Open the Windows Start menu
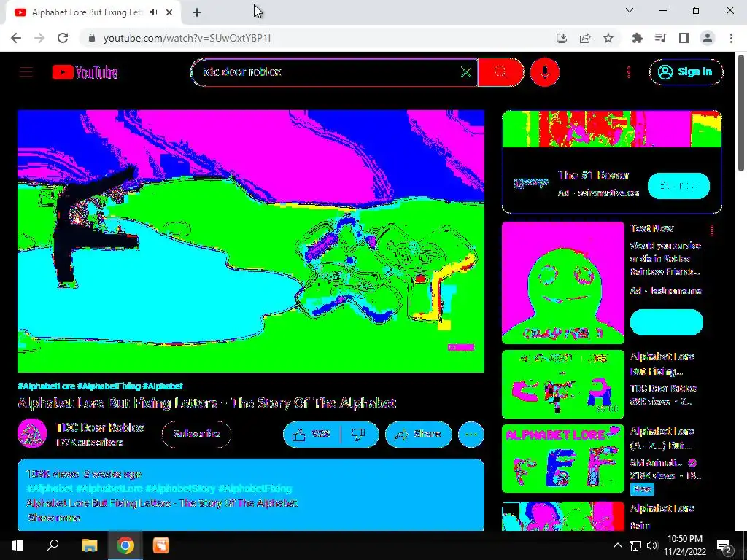747x560 pixels. (18, 545)
